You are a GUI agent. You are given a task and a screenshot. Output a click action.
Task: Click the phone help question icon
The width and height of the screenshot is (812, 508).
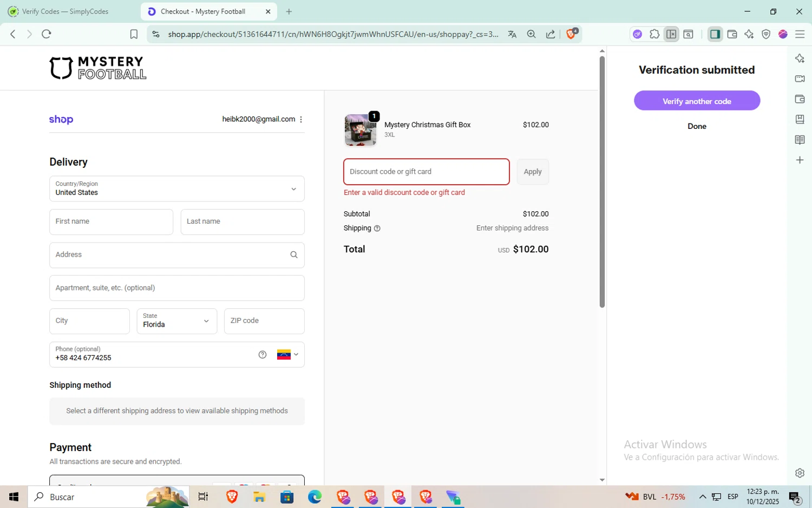click(x=263, y=355)
